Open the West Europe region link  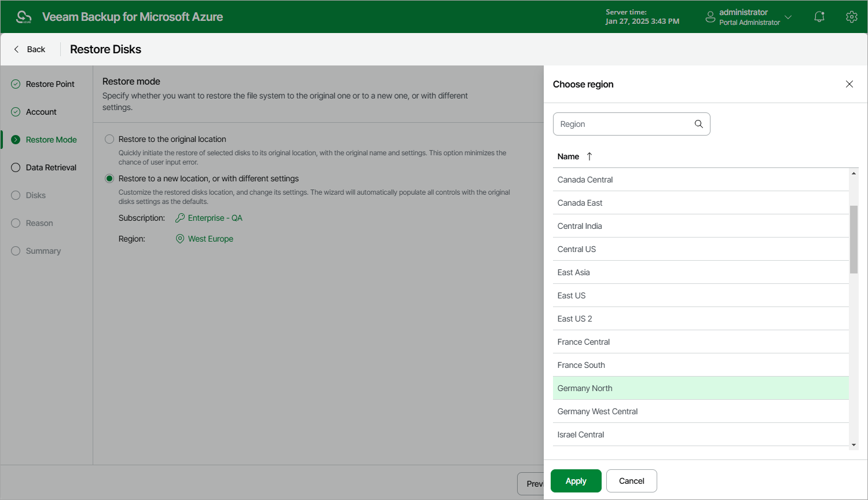point(211,239)
